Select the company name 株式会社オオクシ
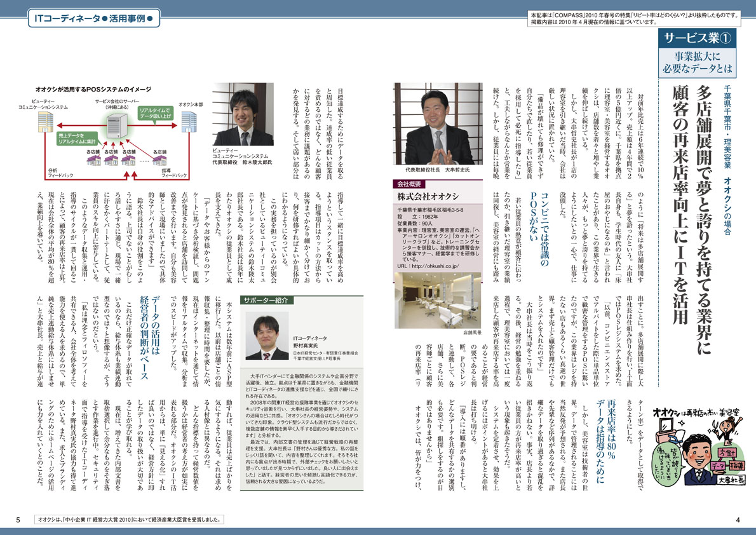This screenshot has height=535, width=756. [428, 197]
